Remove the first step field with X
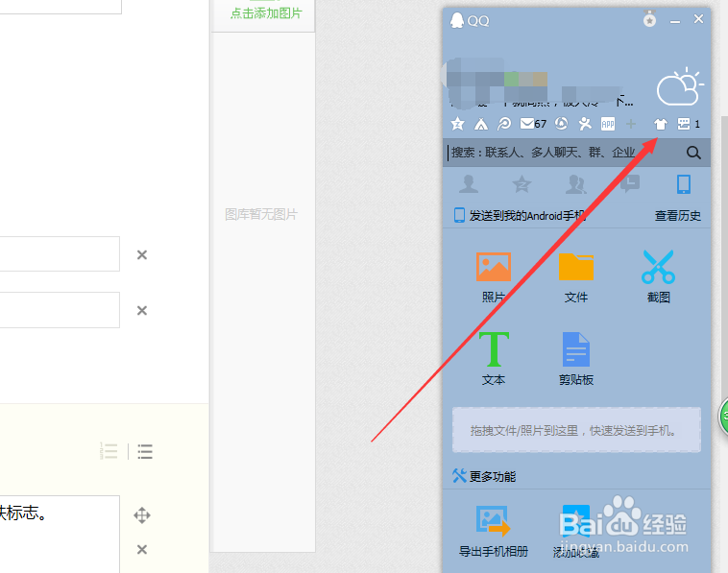This screenshot has width=728, height=573. [142, 254]
